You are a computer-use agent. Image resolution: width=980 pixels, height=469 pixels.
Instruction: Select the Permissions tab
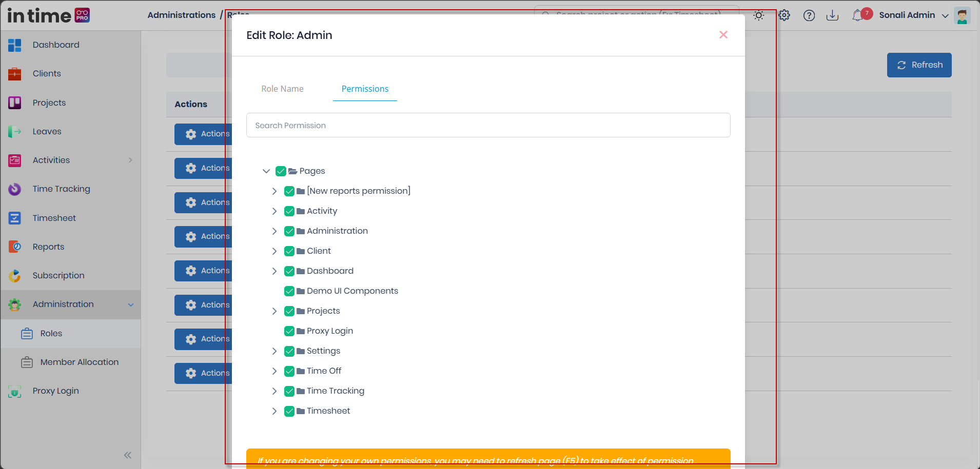click(x=365, y=89)
